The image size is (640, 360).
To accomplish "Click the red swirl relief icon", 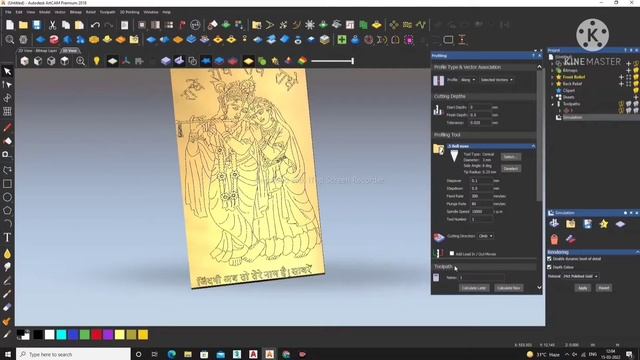I will coord(54,40).
